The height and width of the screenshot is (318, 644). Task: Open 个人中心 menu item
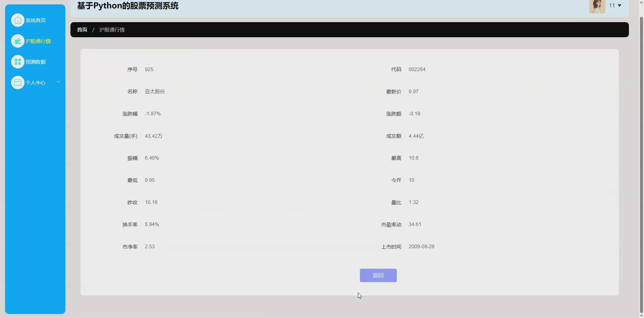point(35,83)
